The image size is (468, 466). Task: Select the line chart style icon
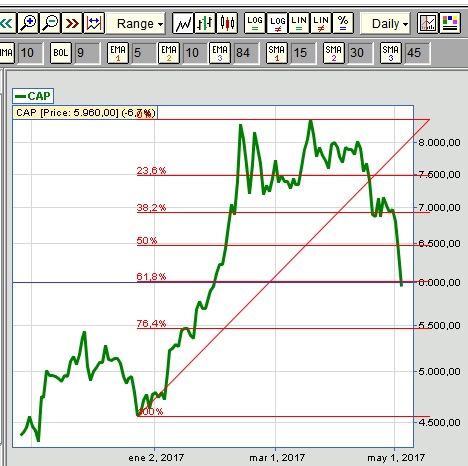click(183, 23)
